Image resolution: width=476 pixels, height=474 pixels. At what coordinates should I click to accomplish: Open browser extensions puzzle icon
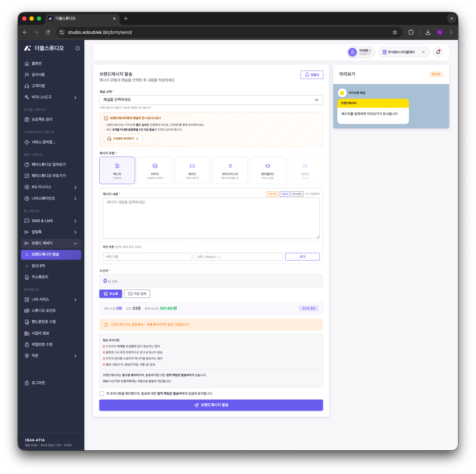tap(411, 32)
